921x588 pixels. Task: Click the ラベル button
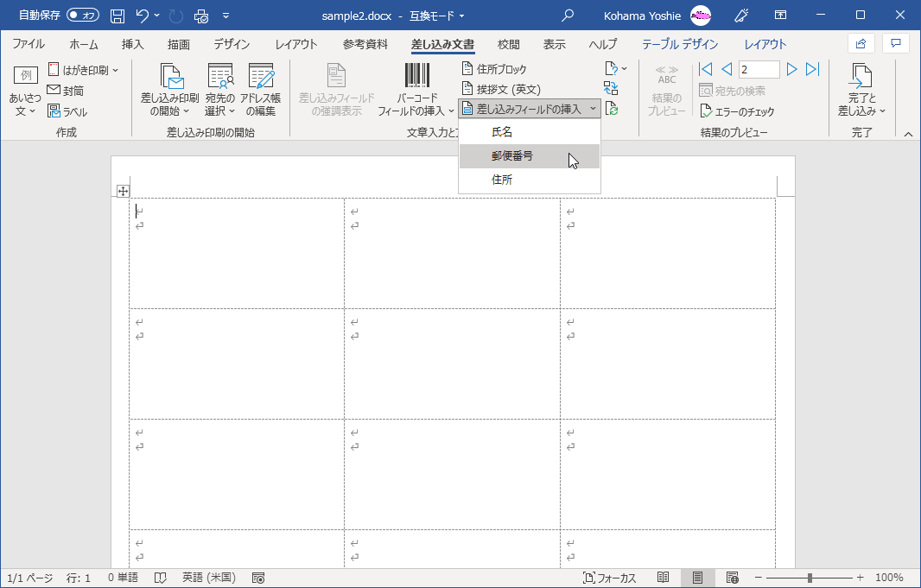tap(67, 111)
